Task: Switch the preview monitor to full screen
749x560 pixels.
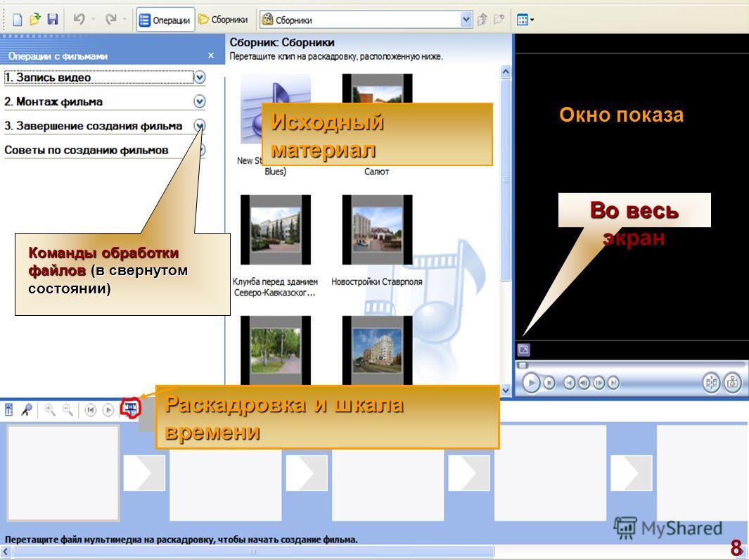Action: (x=523, y=350)
